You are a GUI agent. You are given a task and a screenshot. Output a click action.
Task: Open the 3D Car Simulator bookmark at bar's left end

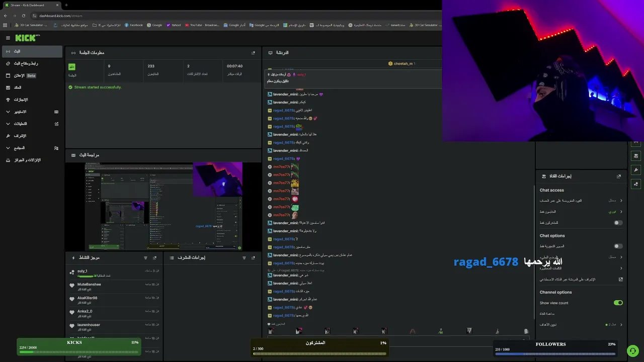(31, 25)
